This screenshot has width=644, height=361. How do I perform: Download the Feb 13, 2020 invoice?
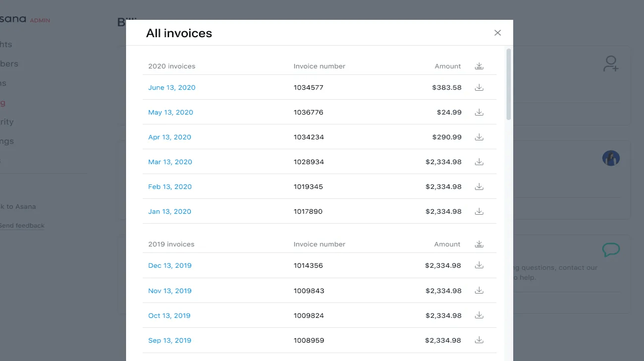click(x=479, y=186)
